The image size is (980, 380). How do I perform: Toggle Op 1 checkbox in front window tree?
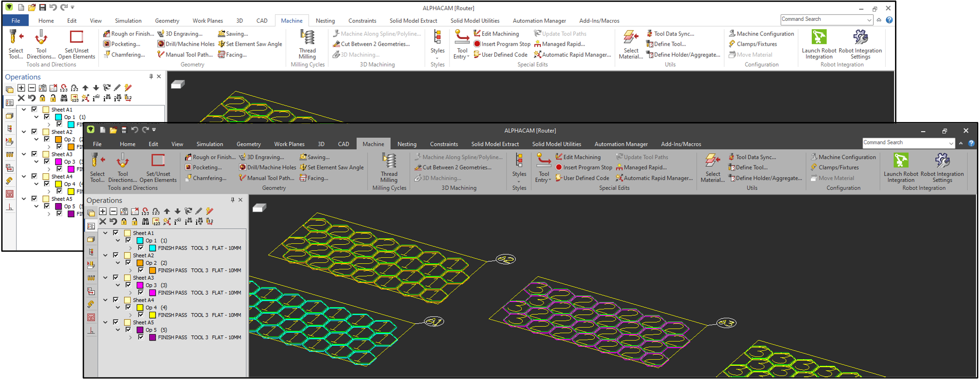tap(128, 240)
